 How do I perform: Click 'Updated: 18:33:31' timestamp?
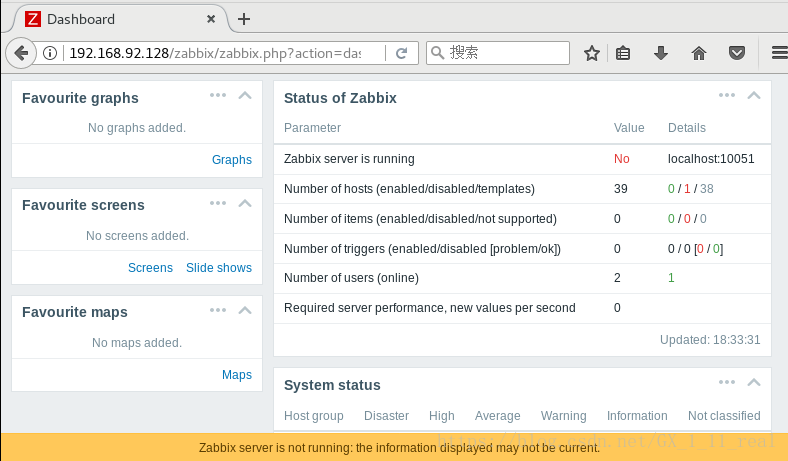coord(710,340)
